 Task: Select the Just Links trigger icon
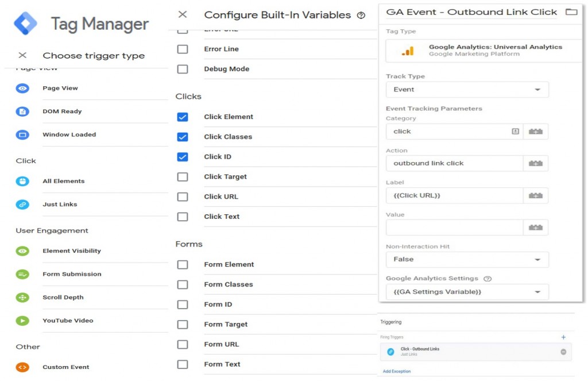[22, 205]
